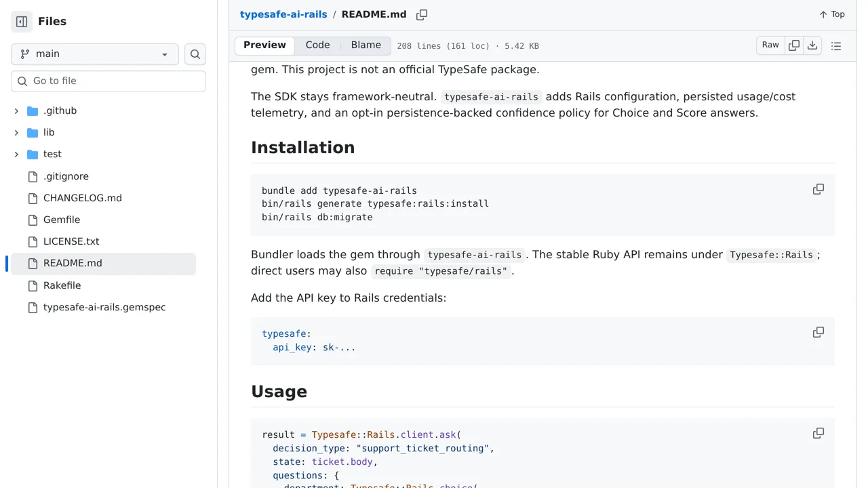The image size is (868, 488).
Task: Click inline code 'require "typesafe/rails"'
Action: 441,271
